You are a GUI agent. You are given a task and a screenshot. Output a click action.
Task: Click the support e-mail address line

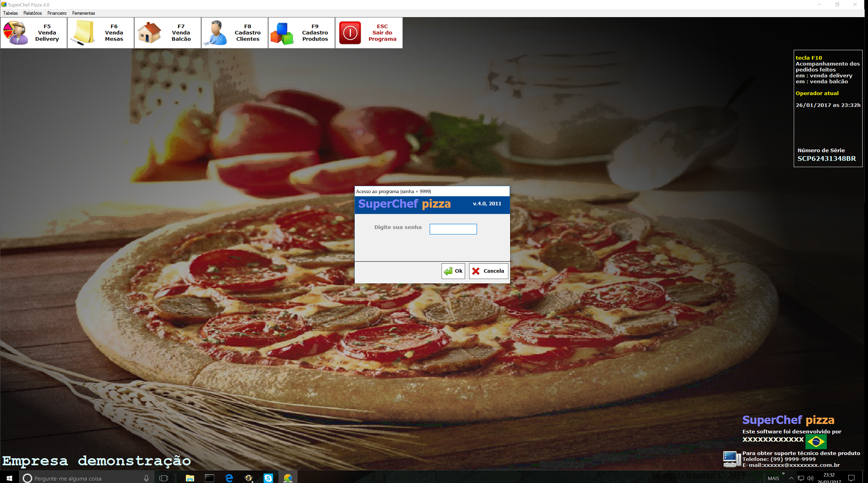[791, 465]
